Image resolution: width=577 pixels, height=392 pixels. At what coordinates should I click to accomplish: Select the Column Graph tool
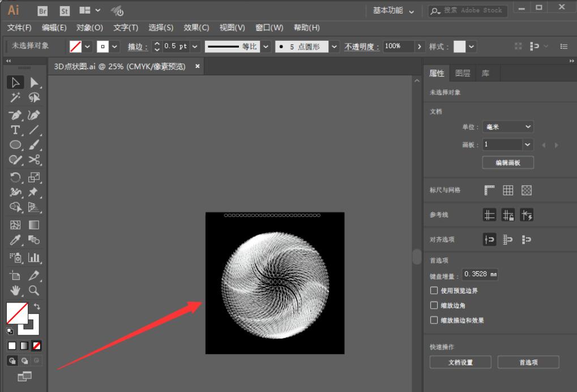(x=34, y=258)
